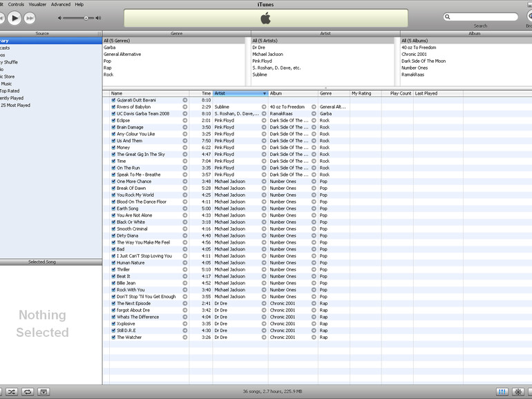Adjust the volume slider knob

(x=86, y=18)
